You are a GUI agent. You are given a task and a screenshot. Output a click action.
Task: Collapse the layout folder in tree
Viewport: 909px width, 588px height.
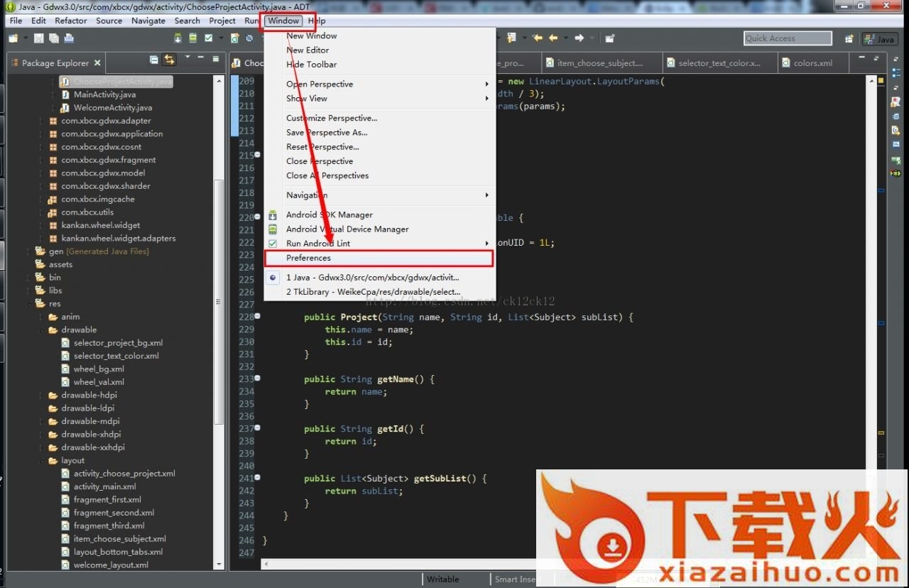[42, 461]
